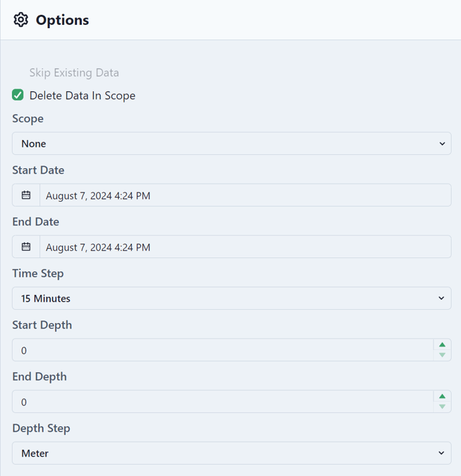Open the End Date calendar icon
The image size is (461, 476).
[x=26, y=247]
